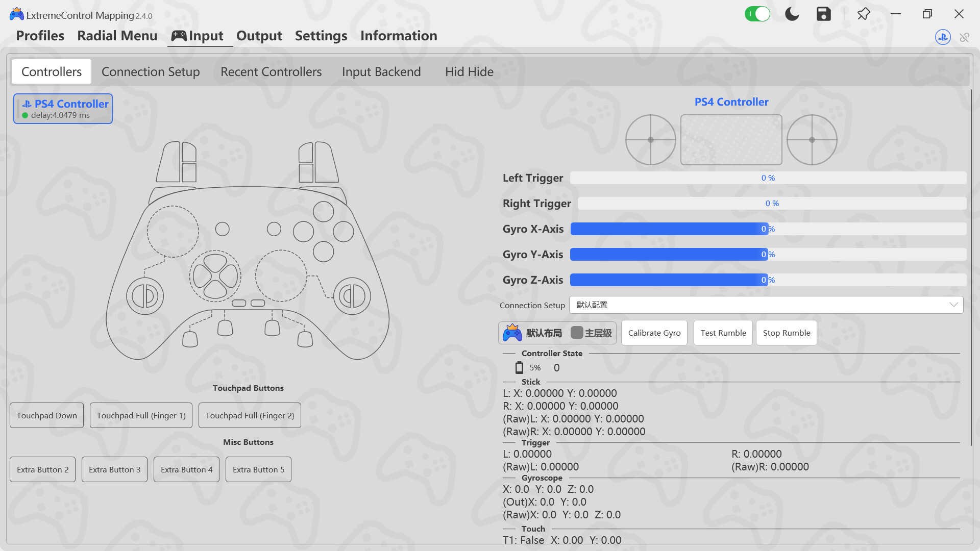Save the configuration using the floppy disk icon
Screen dimensions: 980x551
point(823,14)
